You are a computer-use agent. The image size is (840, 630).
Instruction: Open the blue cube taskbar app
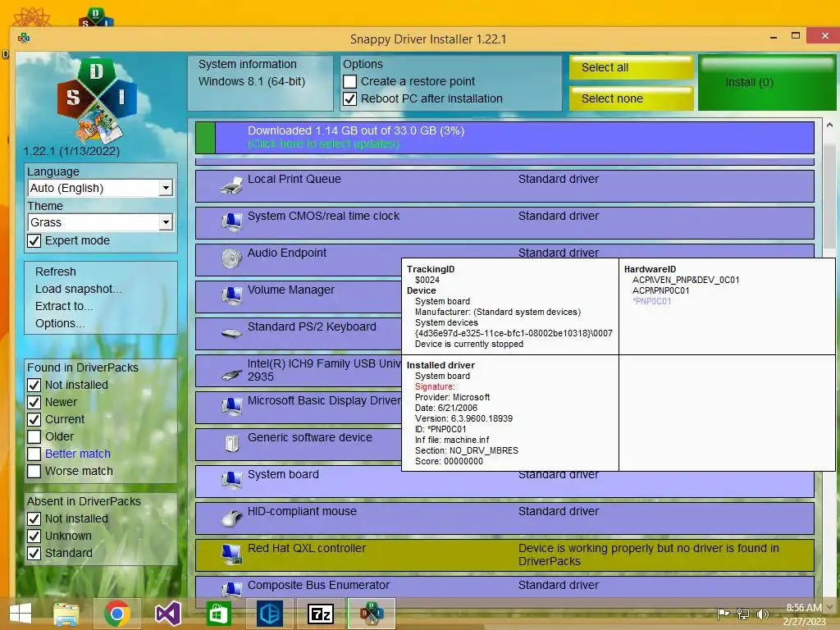pyautogui.click(x=269, y=614)
